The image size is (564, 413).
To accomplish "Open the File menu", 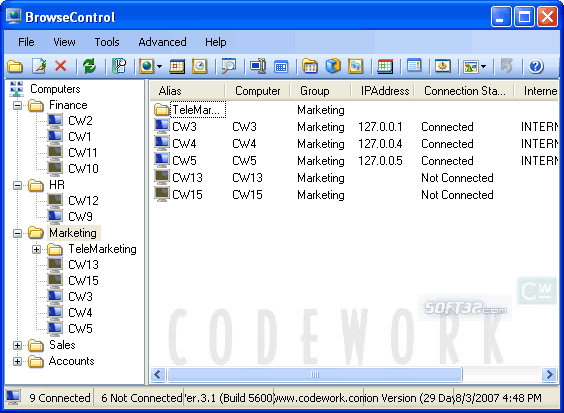I will (26, 42).
